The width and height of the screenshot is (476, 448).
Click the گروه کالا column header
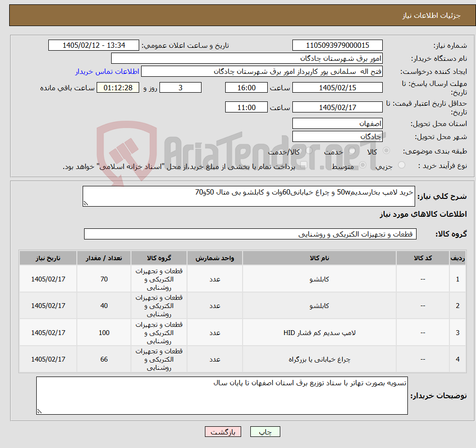pyautogui.click(x=159, y=258)
